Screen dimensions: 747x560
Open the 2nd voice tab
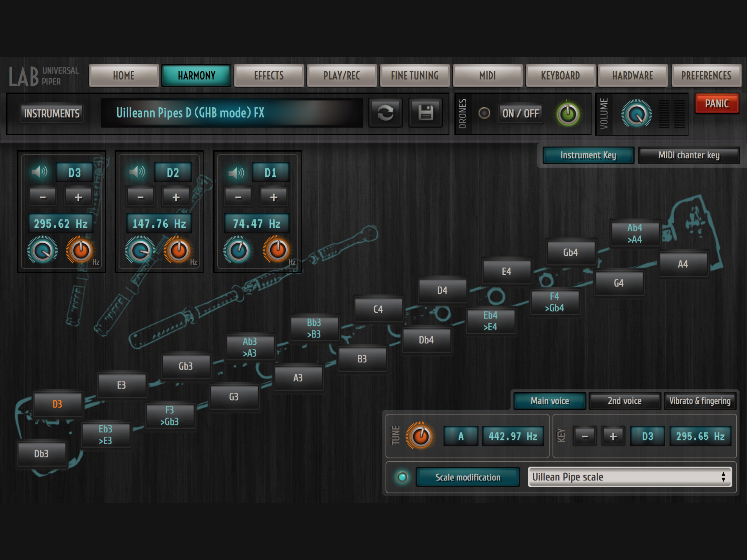pyautogui.click(x=625, y=401)
